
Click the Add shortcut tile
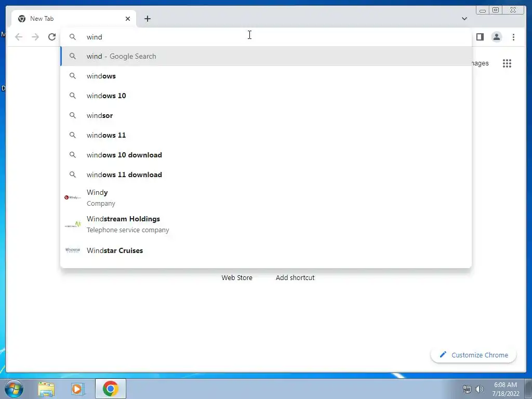click(295, 277)
